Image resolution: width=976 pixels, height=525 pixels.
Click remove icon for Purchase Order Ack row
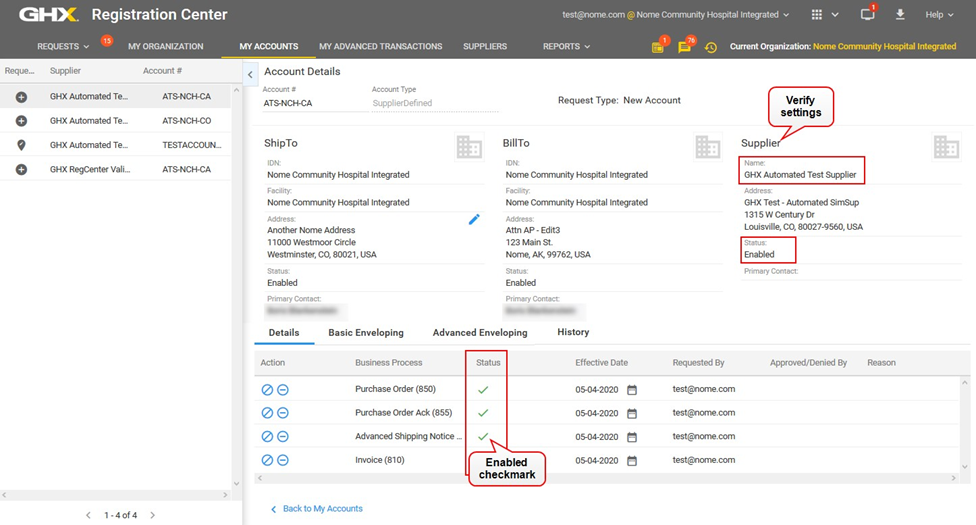coord(283,413)
